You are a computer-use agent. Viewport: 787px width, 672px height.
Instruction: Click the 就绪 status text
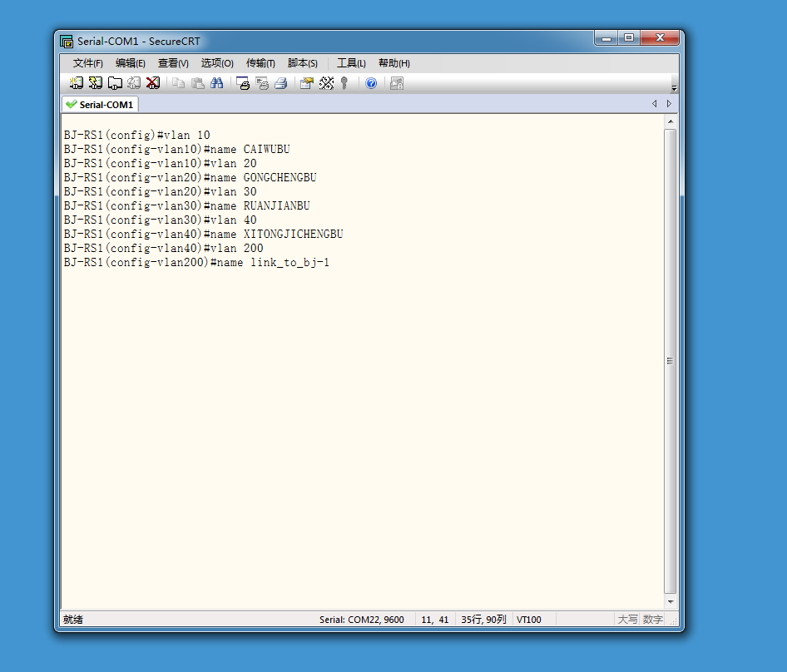click(x=73, y=620)
